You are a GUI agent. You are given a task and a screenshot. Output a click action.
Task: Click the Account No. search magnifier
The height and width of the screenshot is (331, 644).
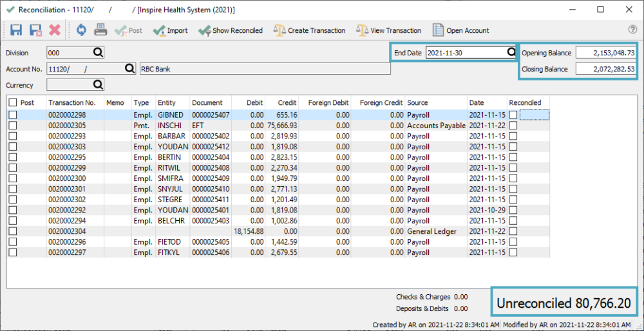(x=129, y=69)
